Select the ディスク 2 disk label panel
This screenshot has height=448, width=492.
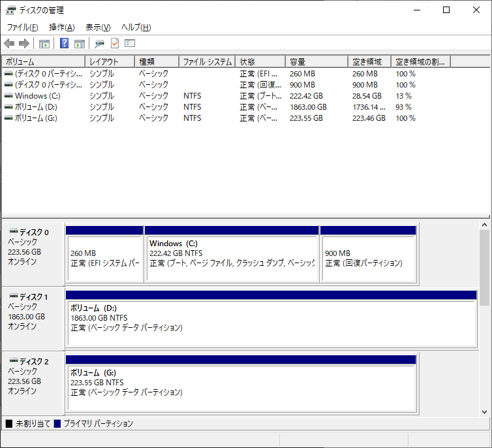pos(33,383)
